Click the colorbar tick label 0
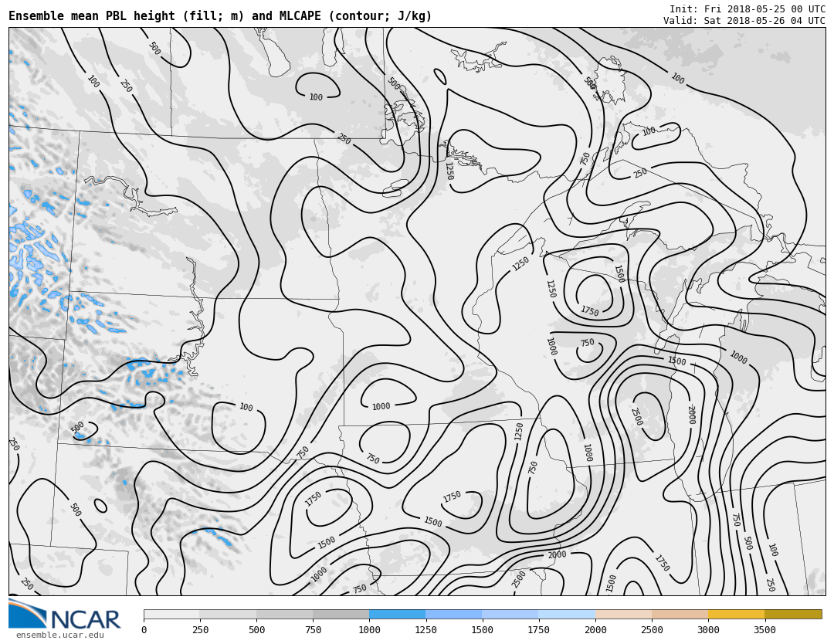Viewport: 834px width, 644px height. [x=144, y=630]
